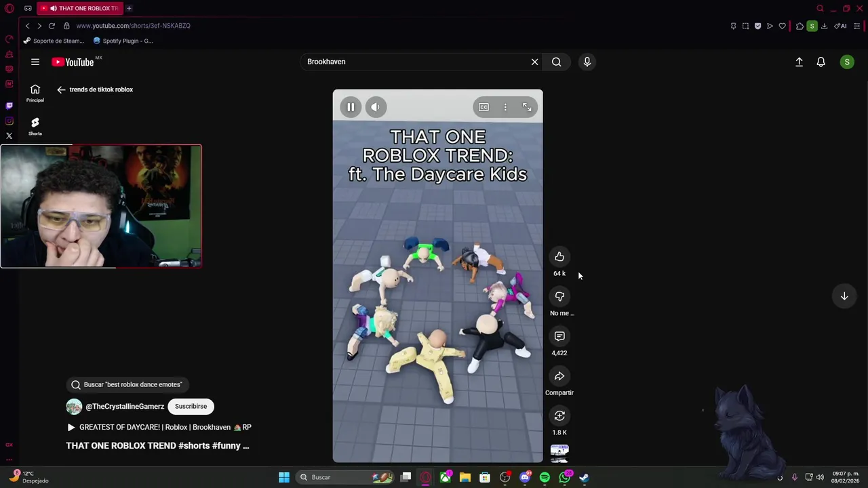Click the Remix icon showing 1.8 K

pos(559,416)
